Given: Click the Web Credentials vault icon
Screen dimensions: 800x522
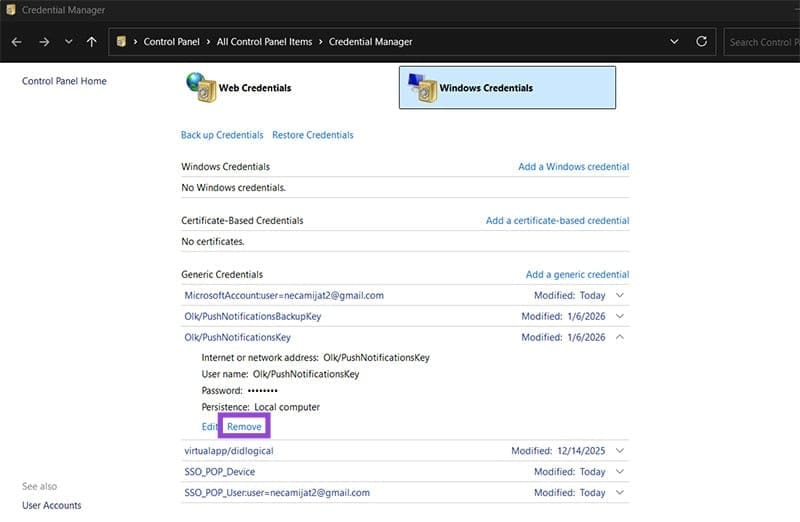Looking at the screenshot, I should (x=201, y=87).
